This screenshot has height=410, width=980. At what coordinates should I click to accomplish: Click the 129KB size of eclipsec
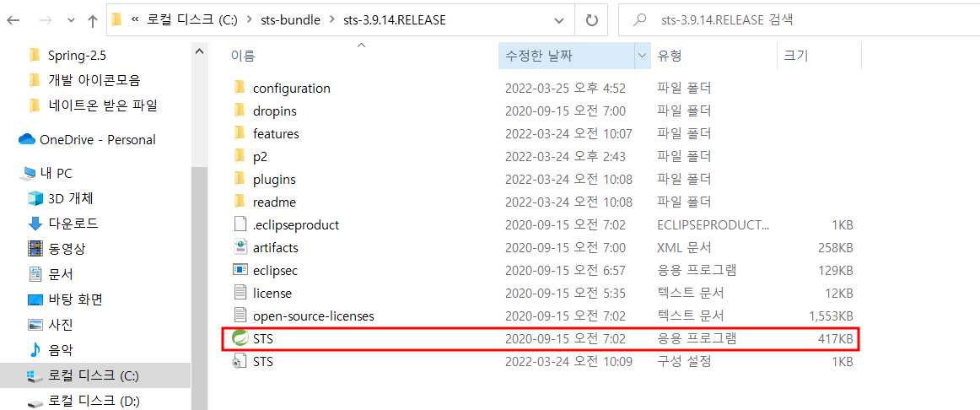point(835,270)
